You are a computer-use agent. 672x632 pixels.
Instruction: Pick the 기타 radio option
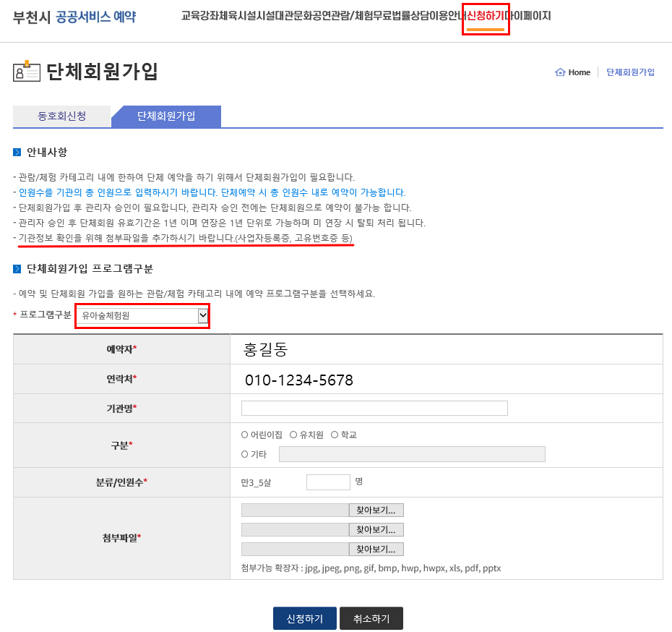[x=245, y=454]
